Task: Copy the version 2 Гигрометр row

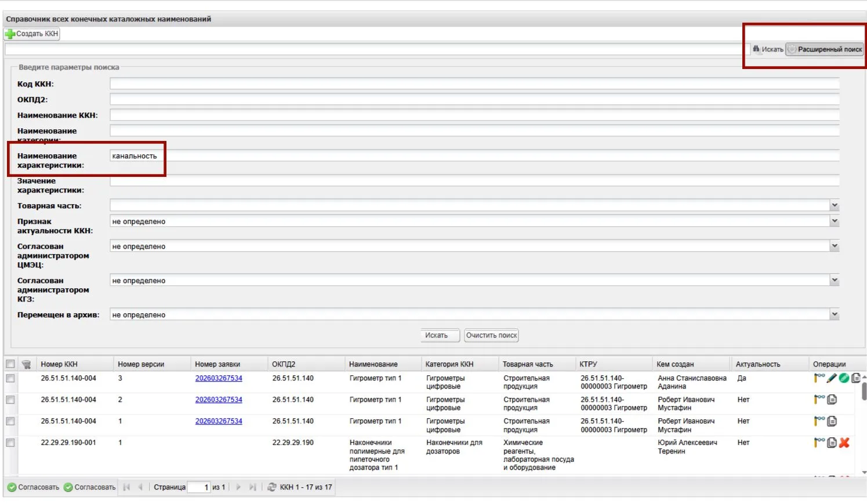Action: (832, 399)
